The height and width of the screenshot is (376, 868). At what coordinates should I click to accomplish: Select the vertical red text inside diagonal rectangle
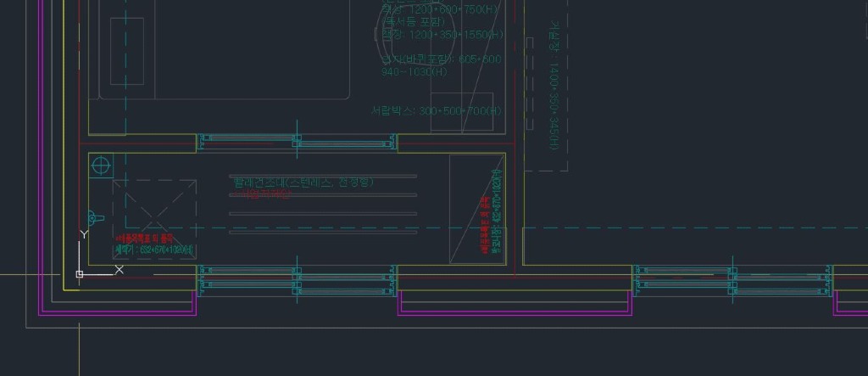point(485,226)
